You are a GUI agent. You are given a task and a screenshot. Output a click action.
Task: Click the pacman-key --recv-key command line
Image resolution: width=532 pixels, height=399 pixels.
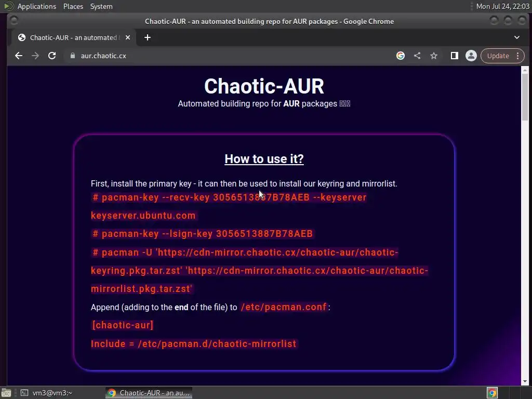pos(229,197)
